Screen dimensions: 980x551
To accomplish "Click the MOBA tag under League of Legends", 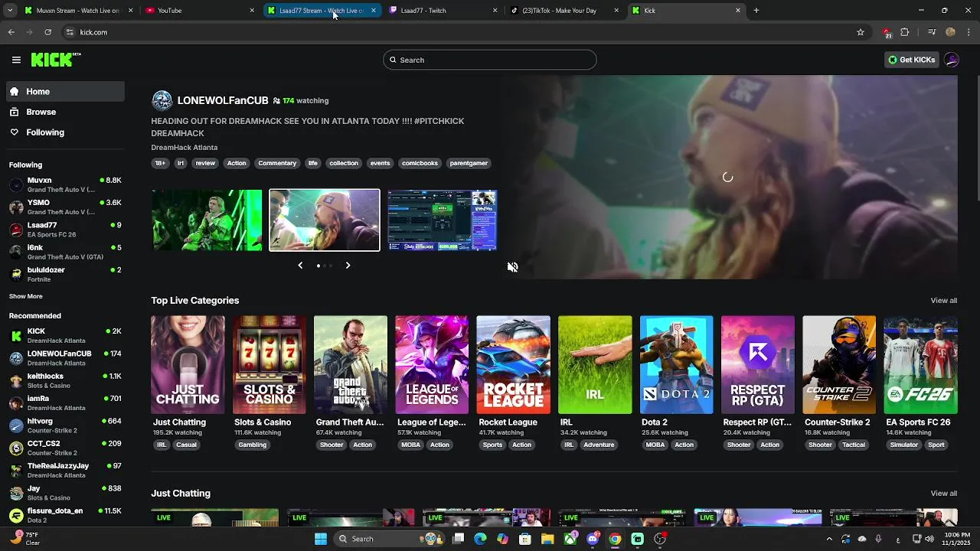I will 411,445.
